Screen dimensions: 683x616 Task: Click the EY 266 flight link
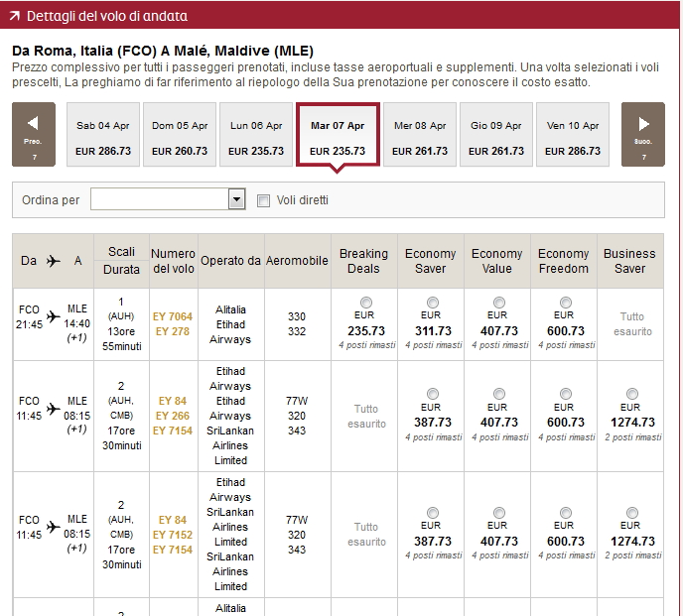(173, 416)
